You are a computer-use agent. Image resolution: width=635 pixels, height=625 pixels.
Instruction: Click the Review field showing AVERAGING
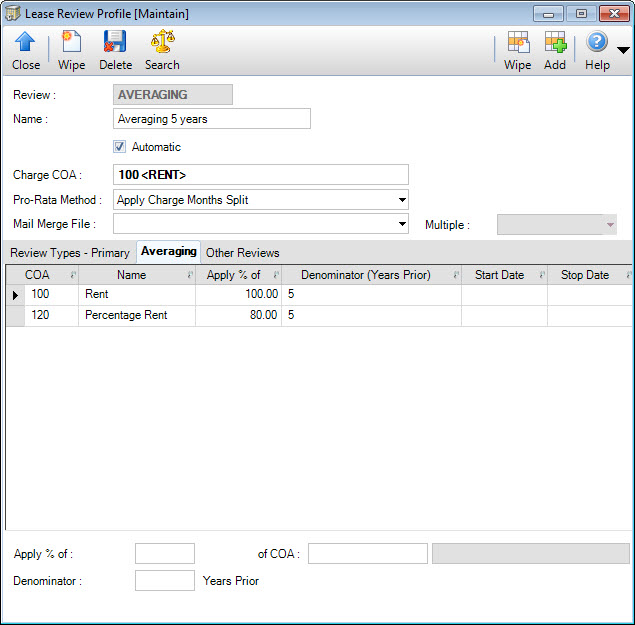tap(173, 95)
